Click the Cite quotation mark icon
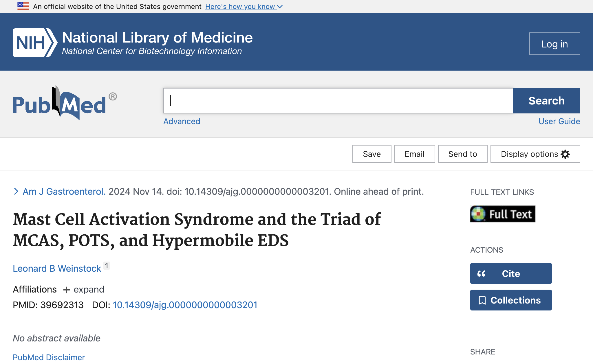 [x=481, y=274]
